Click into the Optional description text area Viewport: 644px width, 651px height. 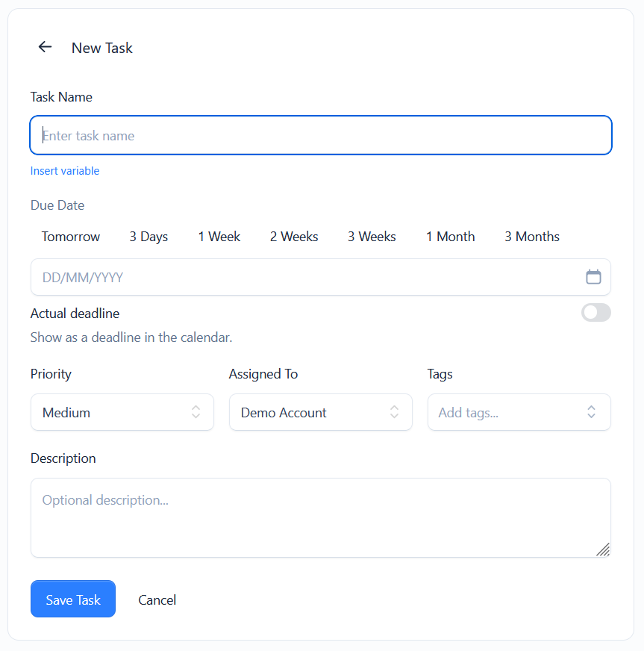(x=320, y=517)
